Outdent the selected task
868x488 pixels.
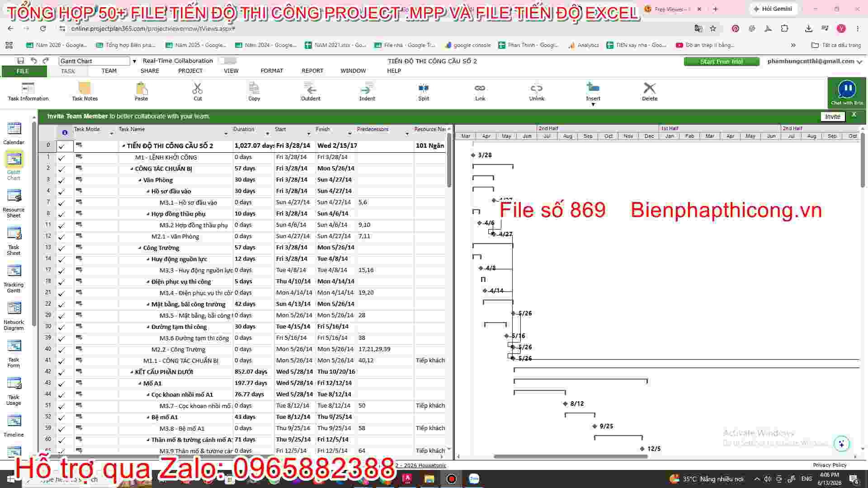point(311,88)
